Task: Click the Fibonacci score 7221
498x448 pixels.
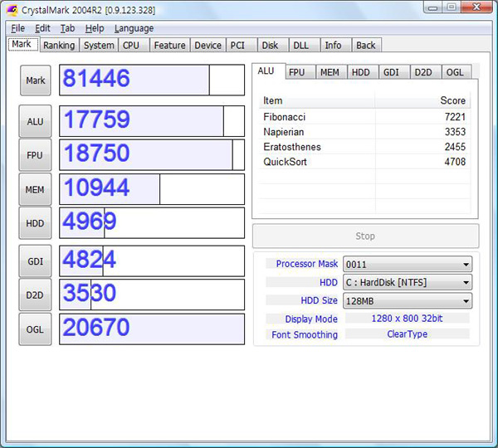Action: (x=455, y=117)
